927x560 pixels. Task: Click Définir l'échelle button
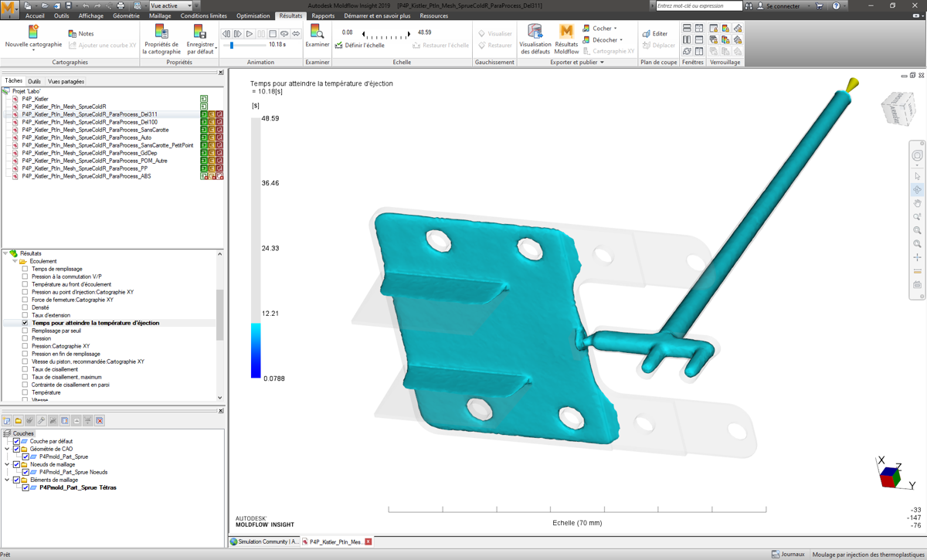point(359,46)
